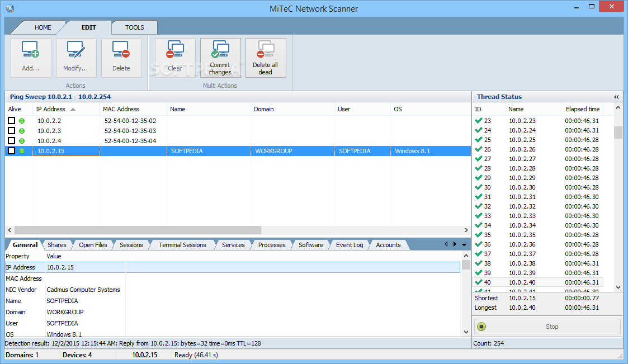This screenshot has height=364, width=628.
Task: Click the Stop scan button
Action: (547, 327)
